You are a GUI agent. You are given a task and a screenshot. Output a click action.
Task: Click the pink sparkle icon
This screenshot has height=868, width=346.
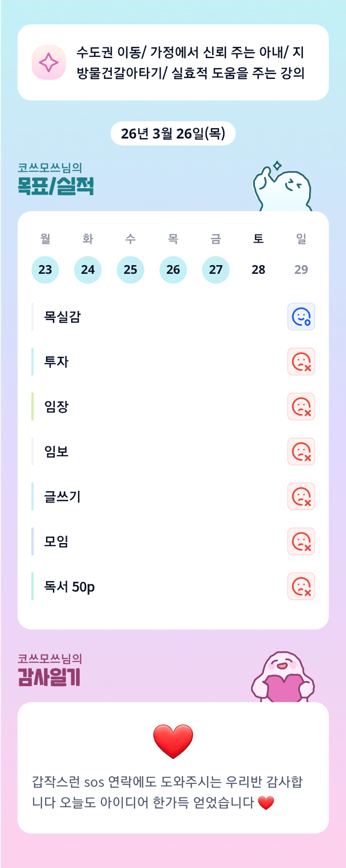(49, 62)
